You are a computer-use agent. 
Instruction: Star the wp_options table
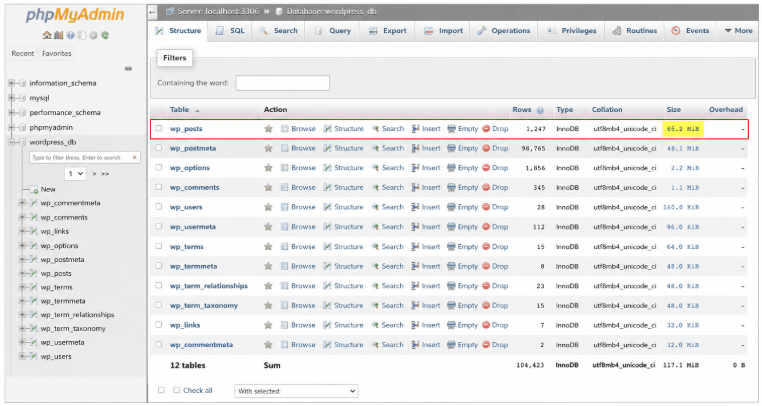[268, 168]
